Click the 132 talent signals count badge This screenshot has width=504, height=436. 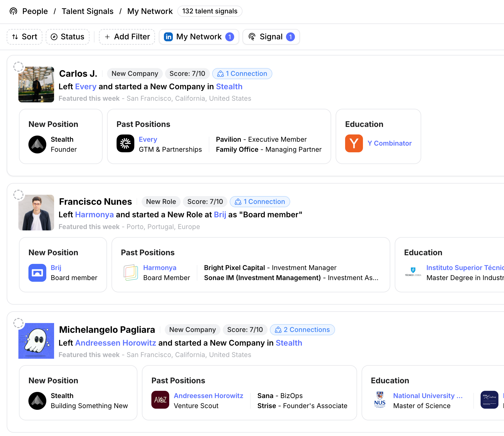pos(210,11)
